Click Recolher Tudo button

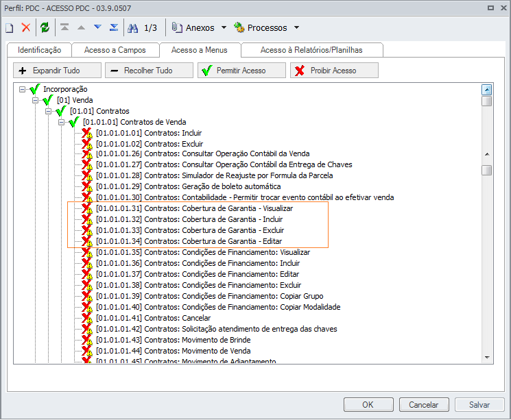pyautogui.click(x=150, y=71)
